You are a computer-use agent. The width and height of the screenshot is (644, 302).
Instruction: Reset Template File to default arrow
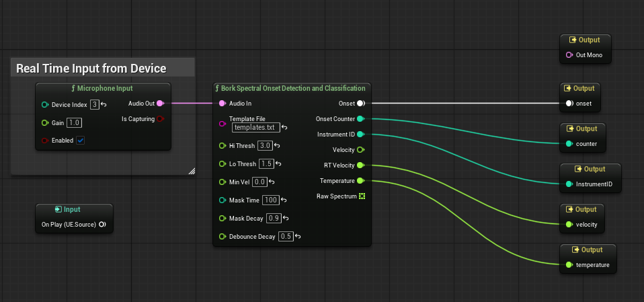pos(285,127)
